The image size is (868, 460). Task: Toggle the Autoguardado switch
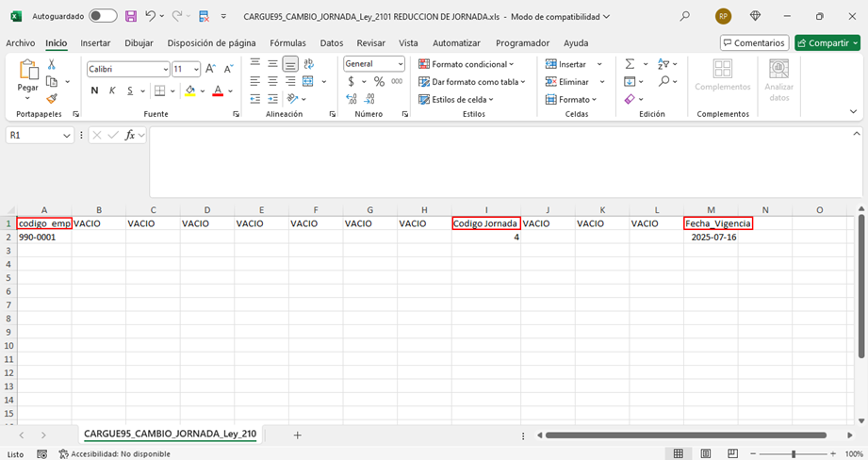click(103, 17)
